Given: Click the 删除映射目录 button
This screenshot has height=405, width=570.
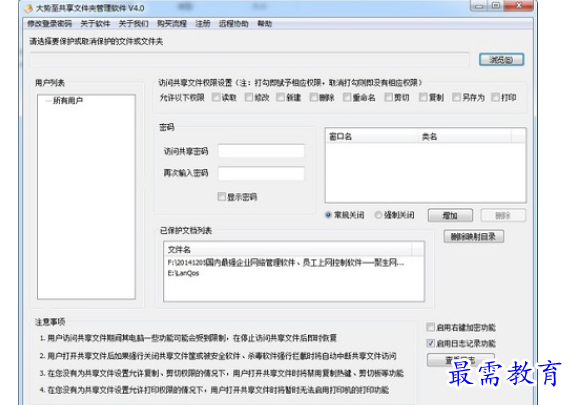Looking at the screenshot, I should click(x=473, y=237).
